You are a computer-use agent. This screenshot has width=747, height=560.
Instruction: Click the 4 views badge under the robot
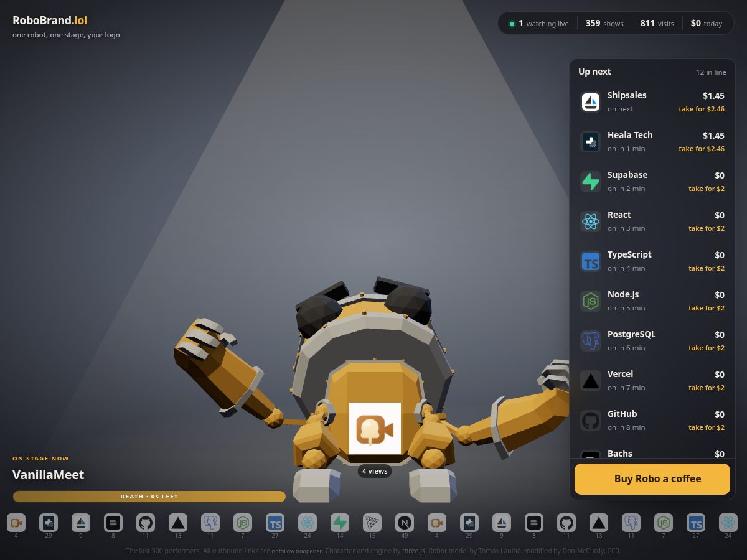(x=375, y=471)
